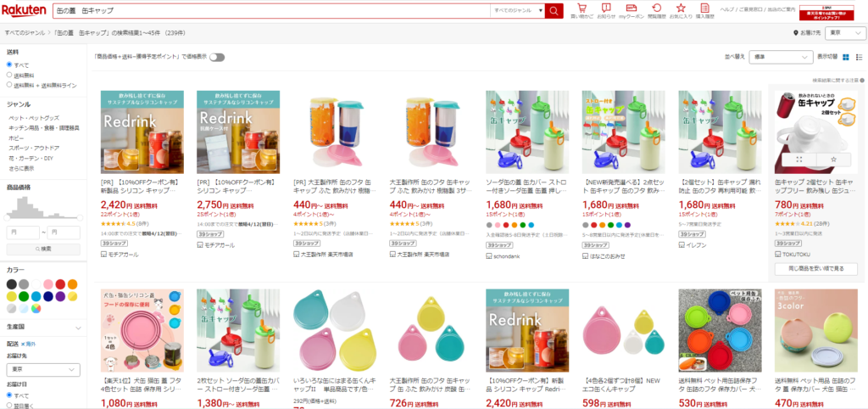Screen dimensions: 868x409
Task: Select the purple color swatch filter
Action: pos(60,296)
